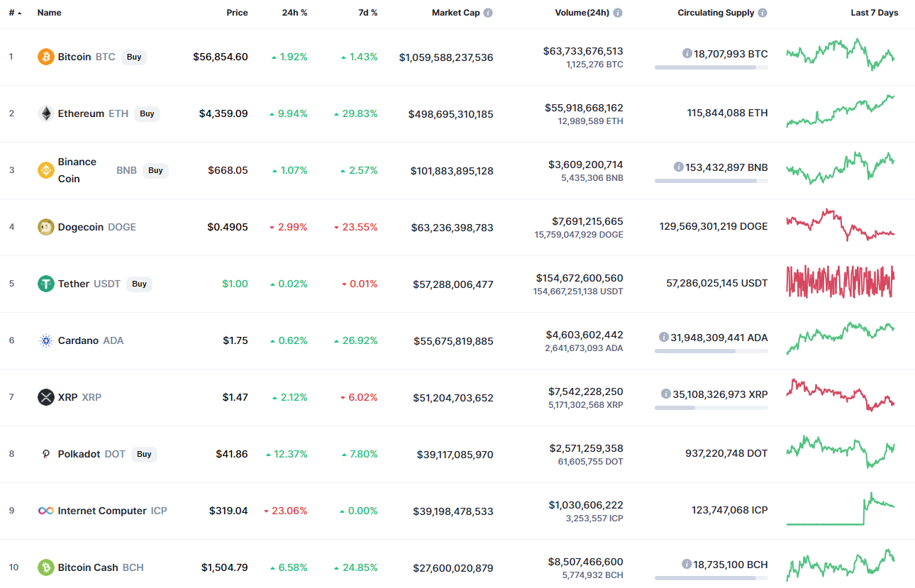Viewport: 915px width, 588px height.
Task: Click ADA circulating supply progress bar
Action: click(711, 351)
